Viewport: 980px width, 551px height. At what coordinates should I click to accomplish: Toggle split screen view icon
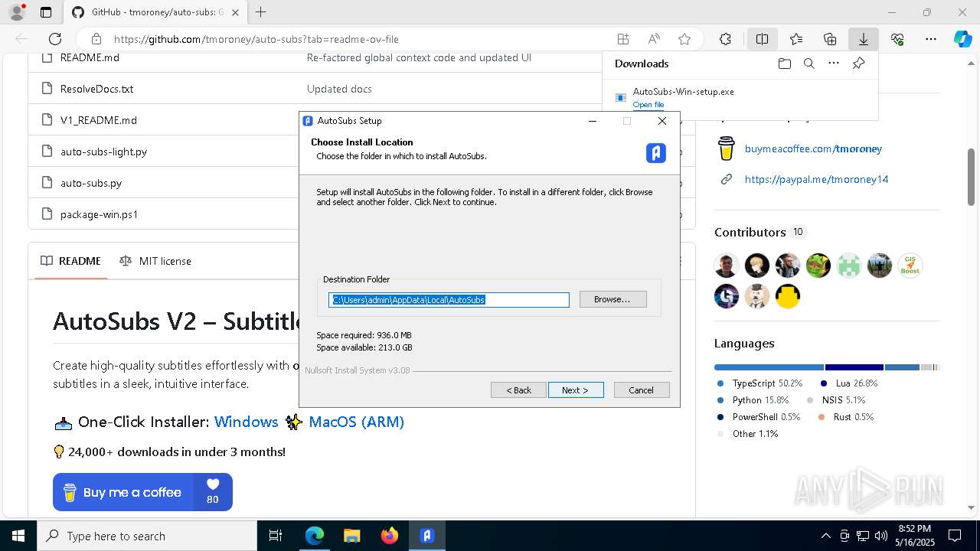762,39
